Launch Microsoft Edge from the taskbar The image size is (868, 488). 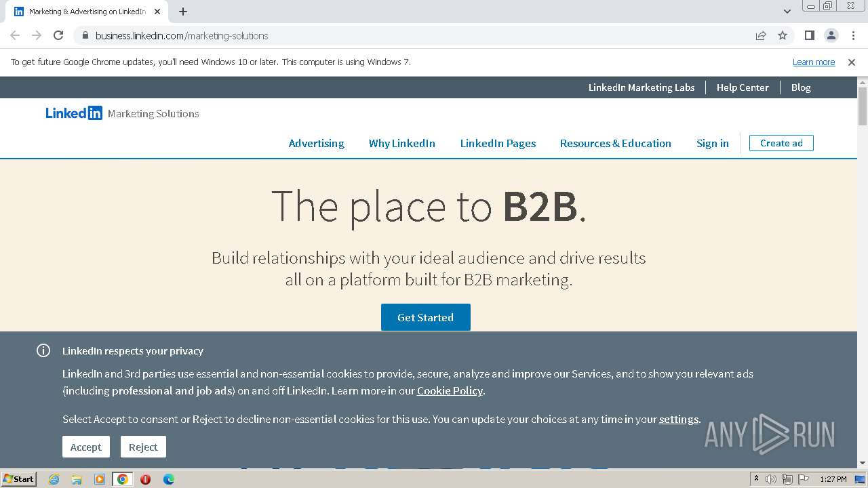pyautogui.click(x=168, y=479)
